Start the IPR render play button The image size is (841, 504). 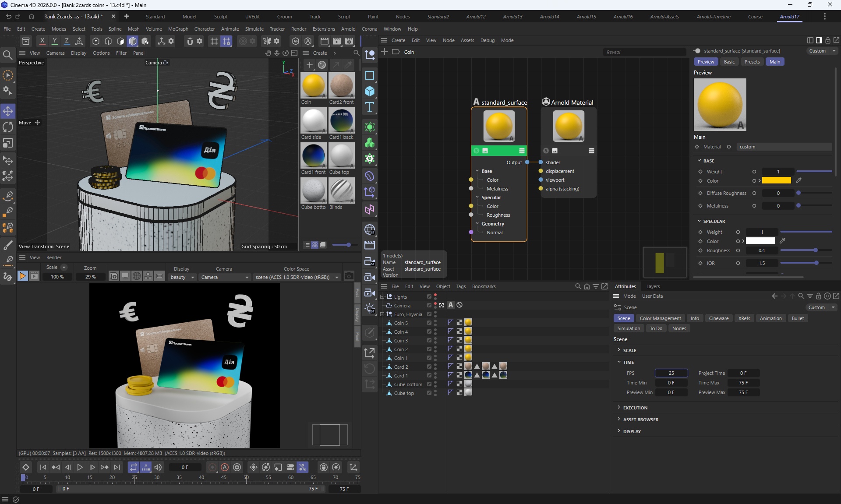[23, 276]
